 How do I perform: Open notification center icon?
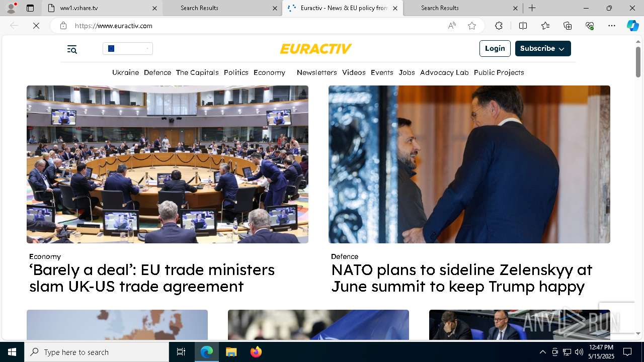pos(627,352)
